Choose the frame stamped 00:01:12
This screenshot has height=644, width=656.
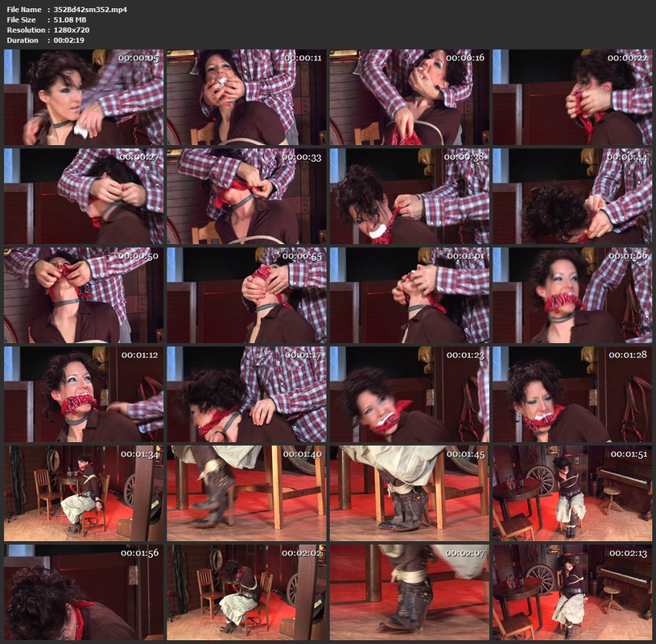point(84,394)
